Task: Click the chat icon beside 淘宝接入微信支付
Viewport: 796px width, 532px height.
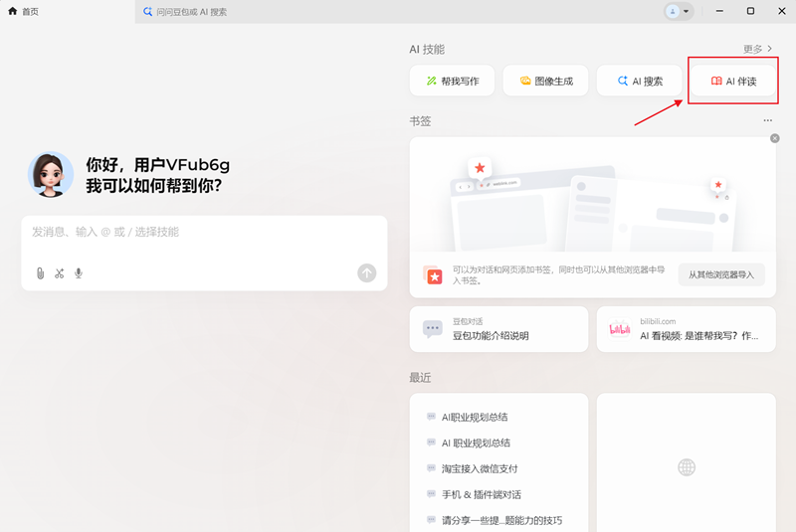Action: point(431,468)
